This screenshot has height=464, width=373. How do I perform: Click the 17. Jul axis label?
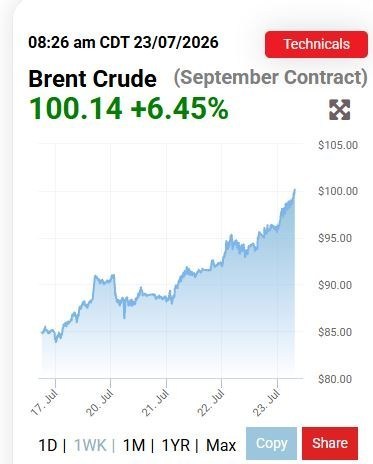(44, 403)
